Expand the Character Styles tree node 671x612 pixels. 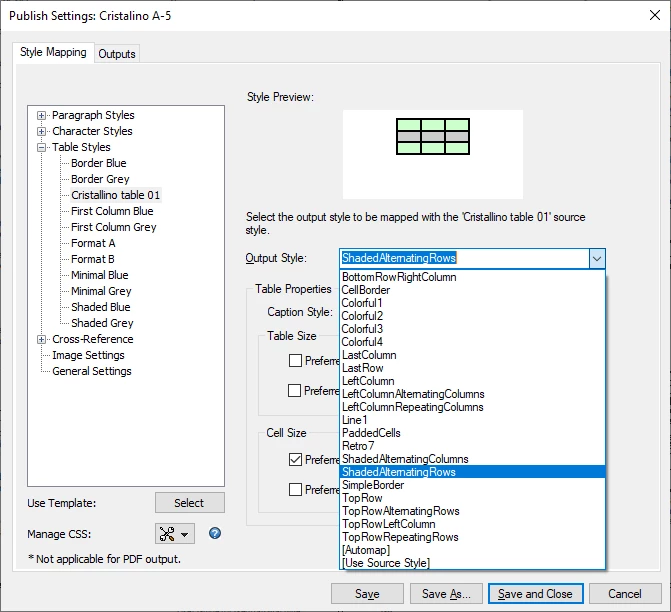pos(42,131)
